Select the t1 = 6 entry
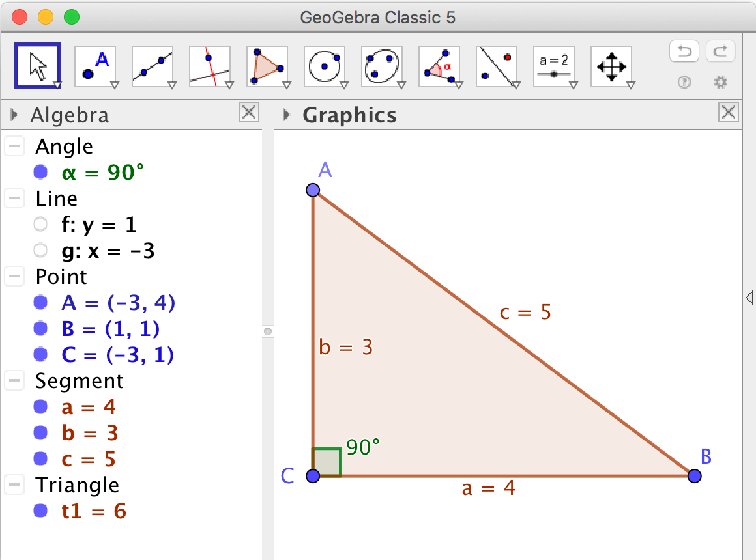756x560 pixels. click(x=94, y=511)
